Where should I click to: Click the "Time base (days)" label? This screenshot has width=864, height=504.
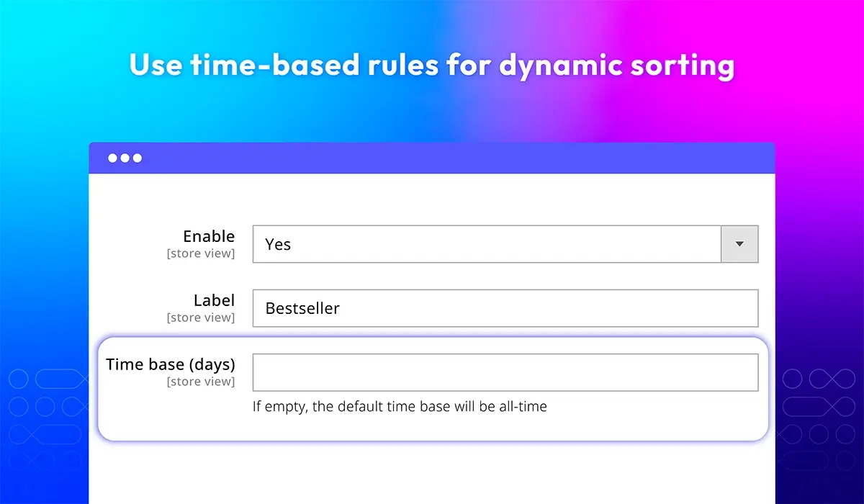pyautogui.click(x=171, y=364)
